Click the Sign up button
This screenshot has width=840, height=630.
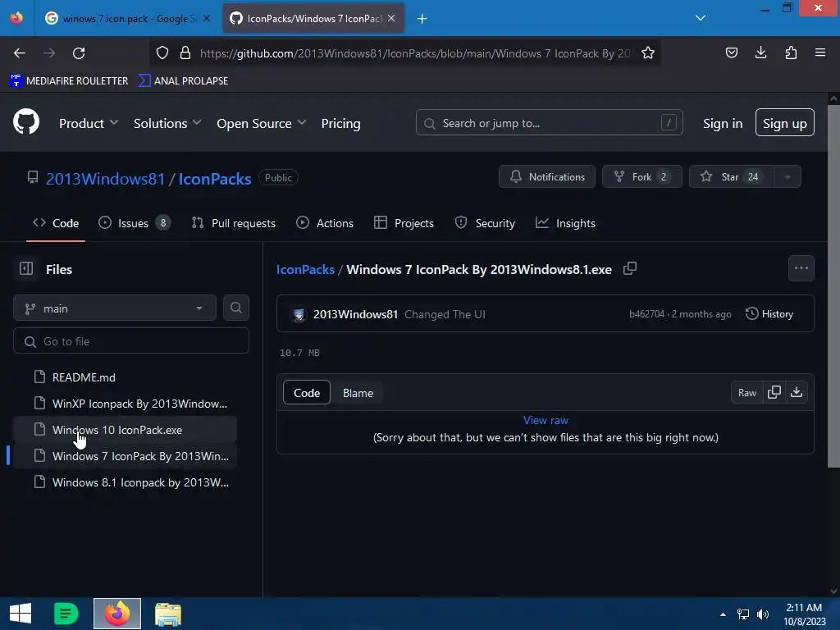coord(785,123)
